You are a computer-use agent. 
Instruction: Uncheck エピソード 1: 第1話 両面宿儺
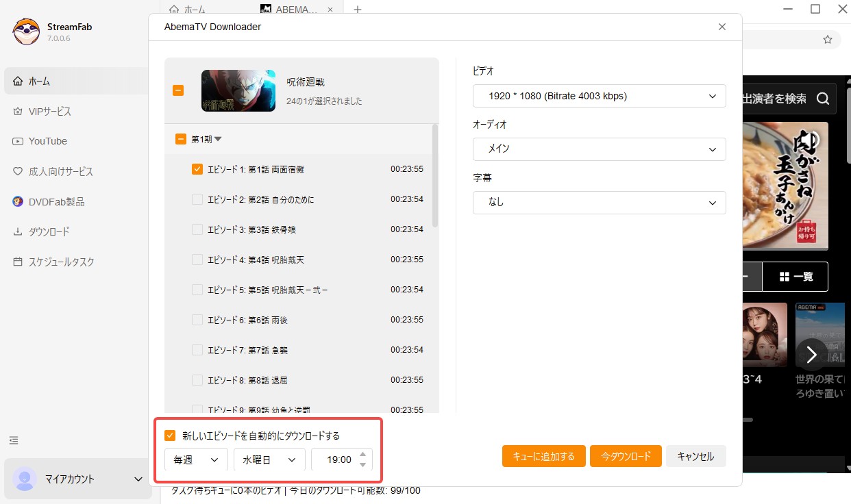(x=197, y=168)
